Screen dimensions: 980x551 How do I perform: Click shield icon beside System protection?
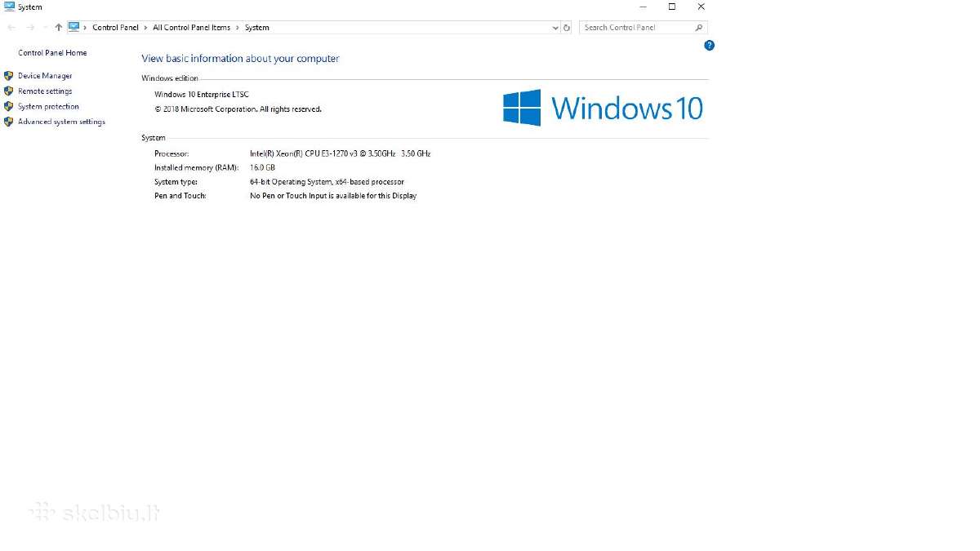tap(9, 107)
